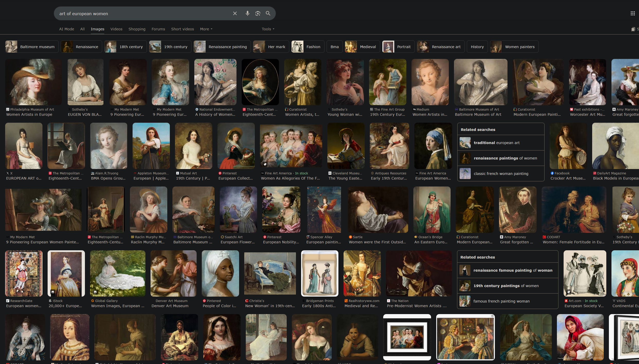Click the magnifying glass search icon
This screenshot has height=364, width=639.
click(x=268, y=13)
